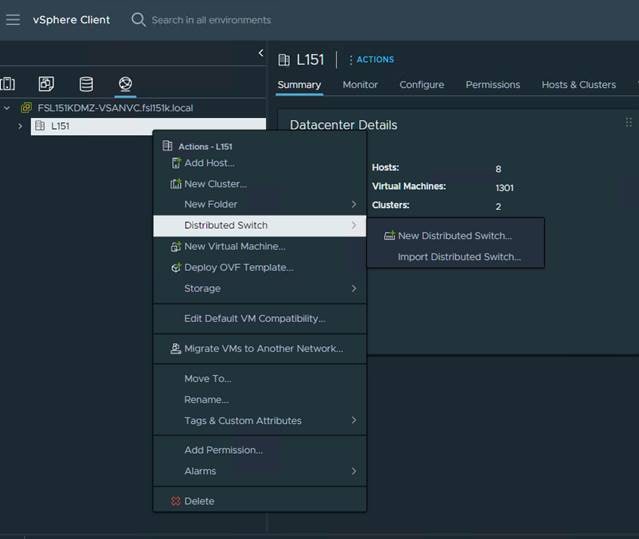Image resolution: width=639 pixels, height=539 pixels.
Task: Click the L151 datacenter icon in the tree
Action: 40,126
